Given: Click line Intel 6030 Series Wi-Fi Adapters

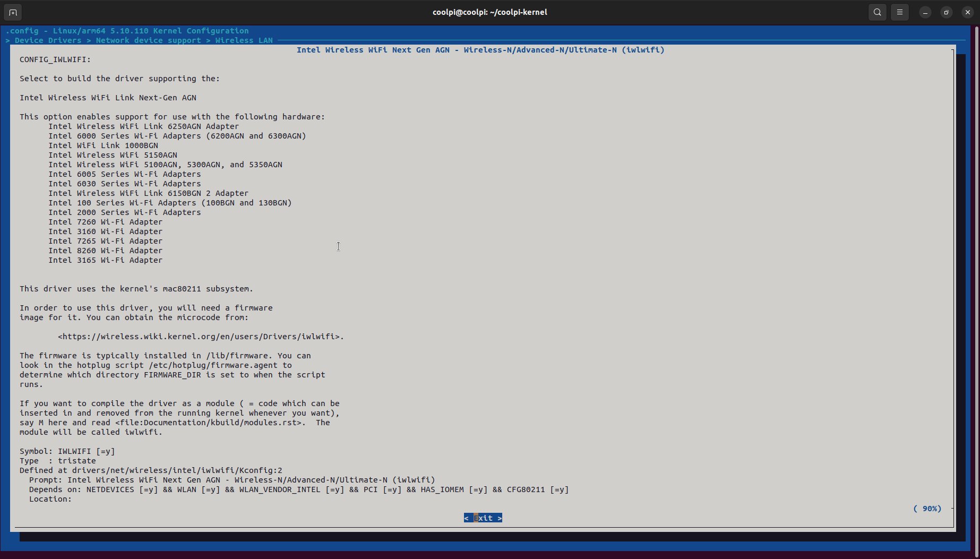Looking at the screenshot, I should click(x=125, y=184).
